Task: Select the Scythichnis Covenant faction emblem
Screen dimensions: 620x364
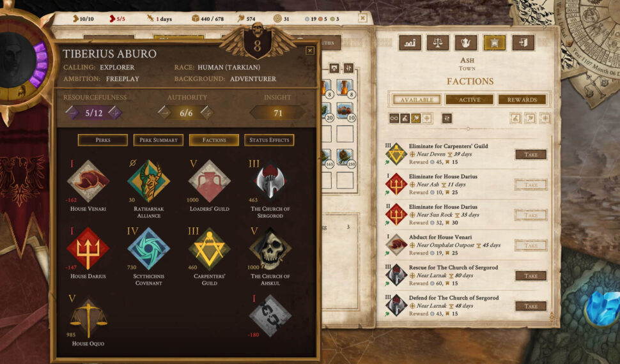Action: coord(148,248)
